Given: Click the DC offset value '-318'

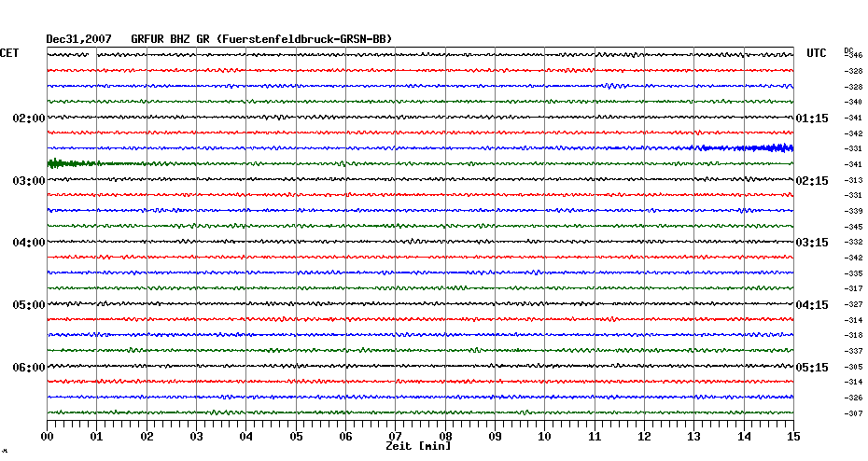Looking at the screenshot, I should 853,335.
